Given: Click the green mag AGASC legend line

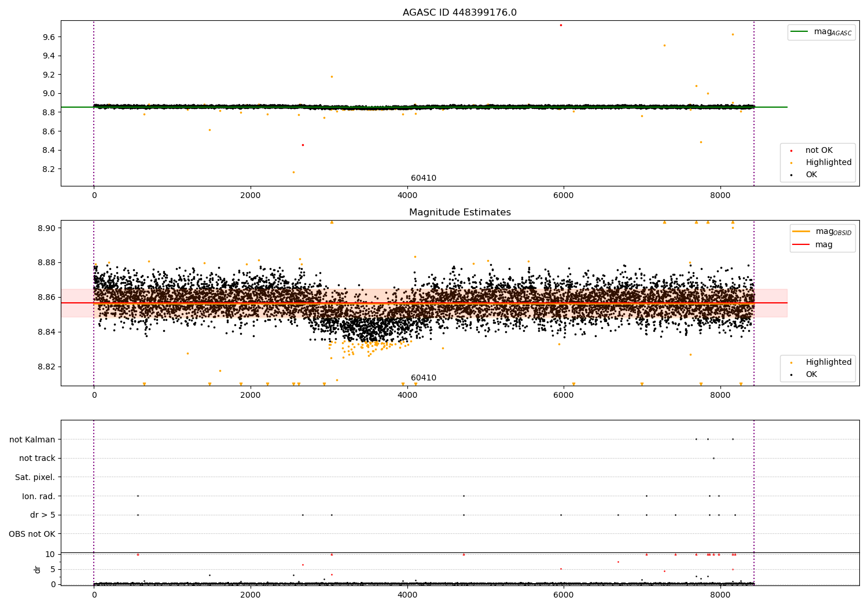Looking at the screenshot, I should pyautogui.click(x=800, y=32).
